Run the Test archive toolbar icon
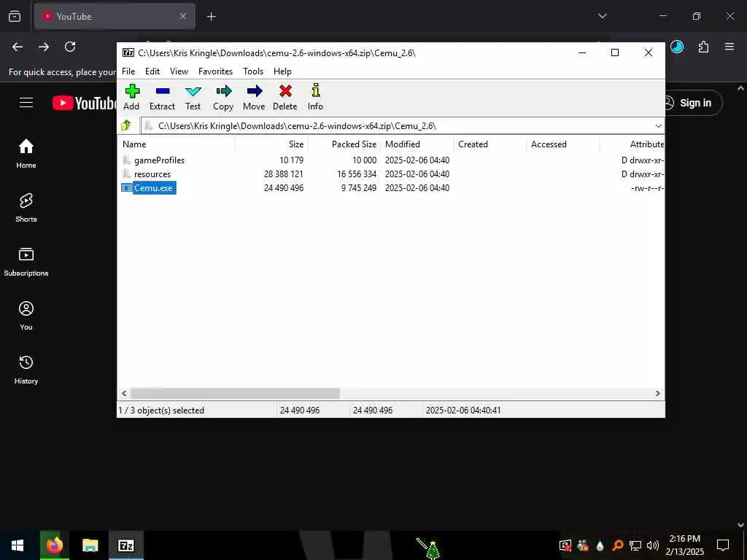747x560 pixels. coord(193,97)
